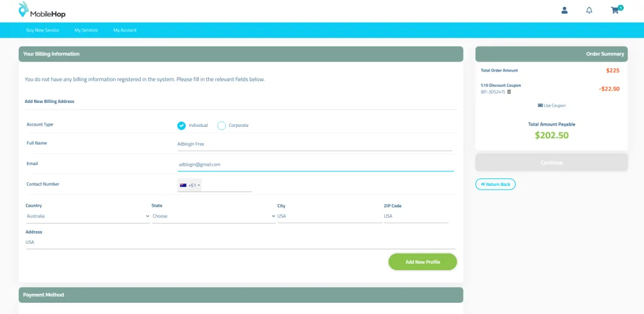Go to Buy New Service

[43, 30]
